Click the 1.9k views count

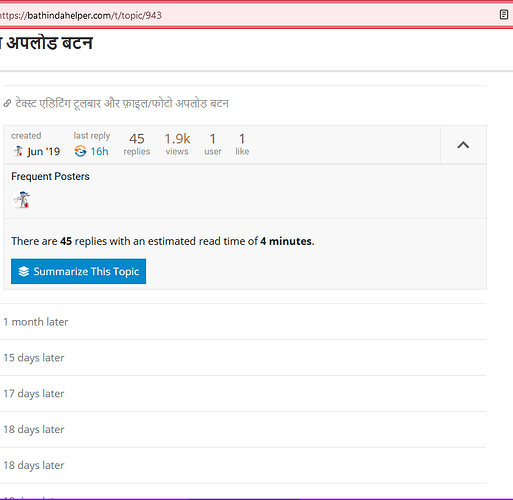pyautogui.click(x=177, y=144)
